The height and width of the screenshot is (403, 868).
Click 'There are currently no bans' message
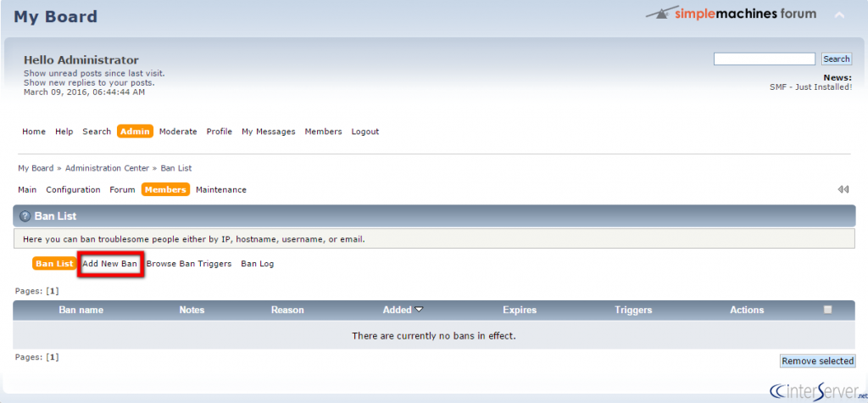tap(434, 336)
